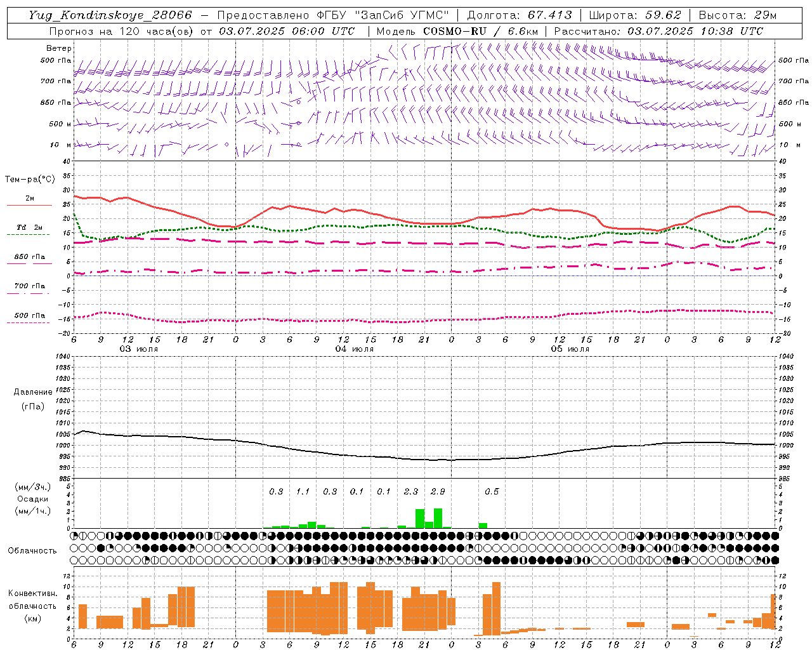Viewport: 812px width, 650px height.
Task: Click the green precipitation bar below 0.5
Action: tap(483, 526)
